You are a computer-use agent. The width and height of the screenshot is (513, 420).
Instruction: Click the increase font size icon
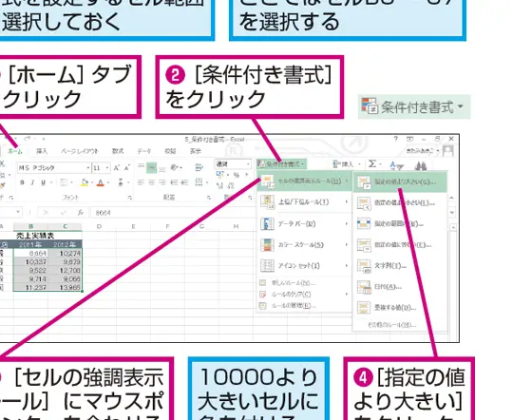[116, 168]
